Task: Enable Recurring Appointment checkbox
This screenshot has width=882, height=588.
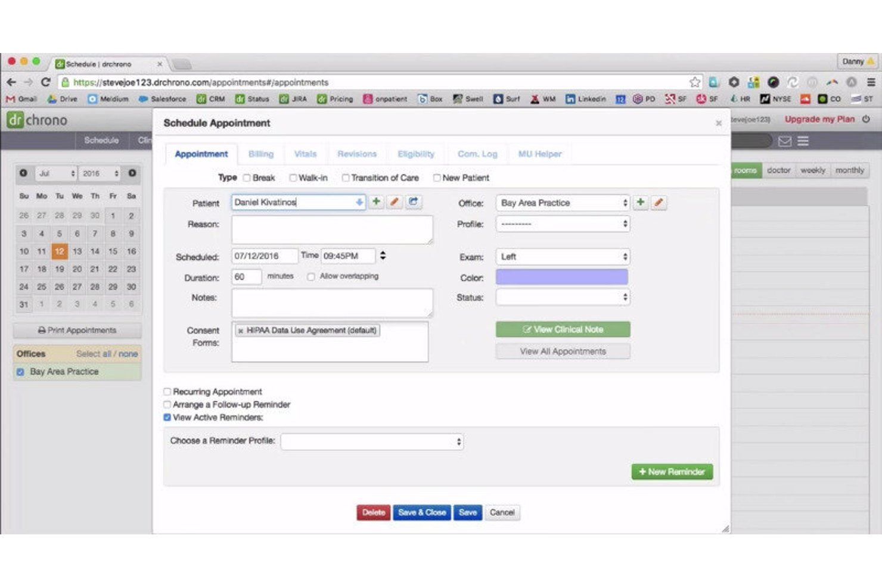Action: [167, 391]
